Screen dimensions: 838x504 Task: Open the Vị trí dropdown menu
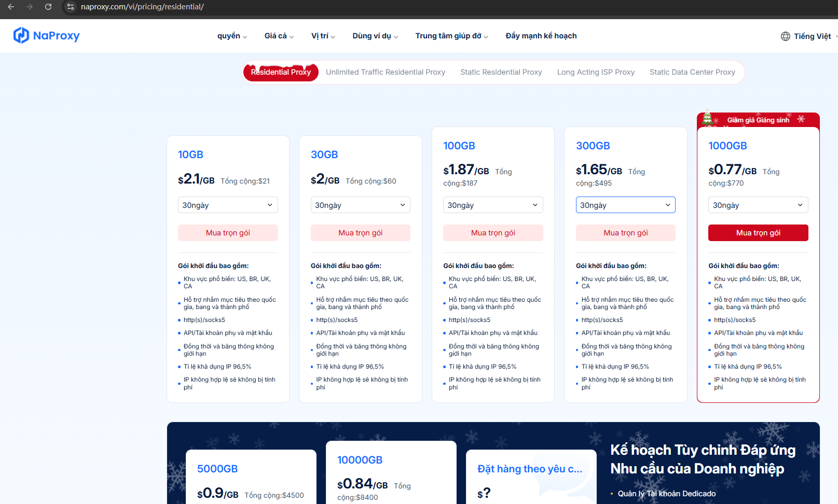(x=323, y=36)
